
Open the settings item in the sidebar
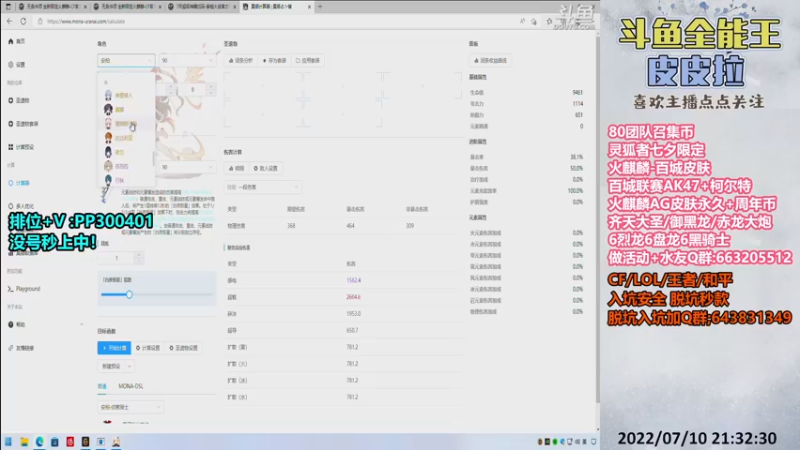(17, 64)
